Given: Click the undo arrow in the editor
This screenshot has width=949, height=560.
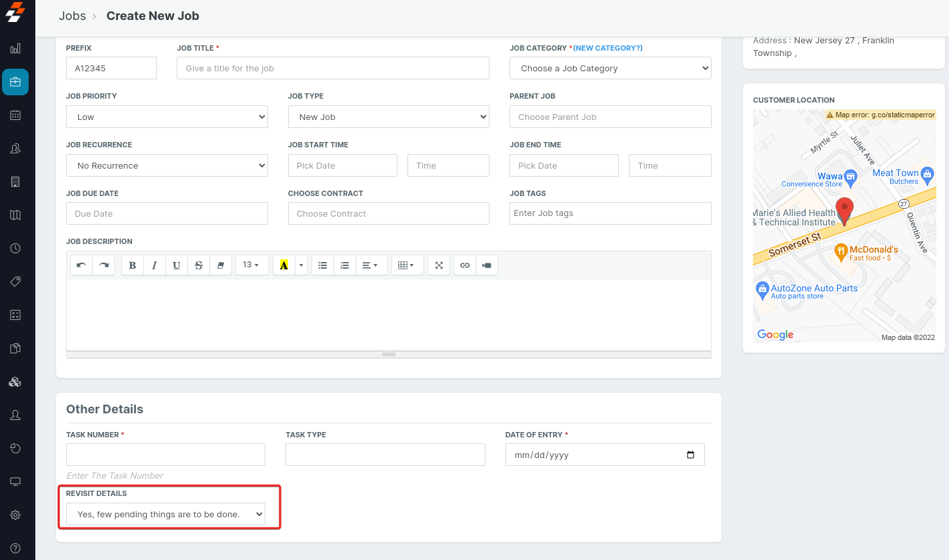Looking at the screenshot, I should pos(81,265).
